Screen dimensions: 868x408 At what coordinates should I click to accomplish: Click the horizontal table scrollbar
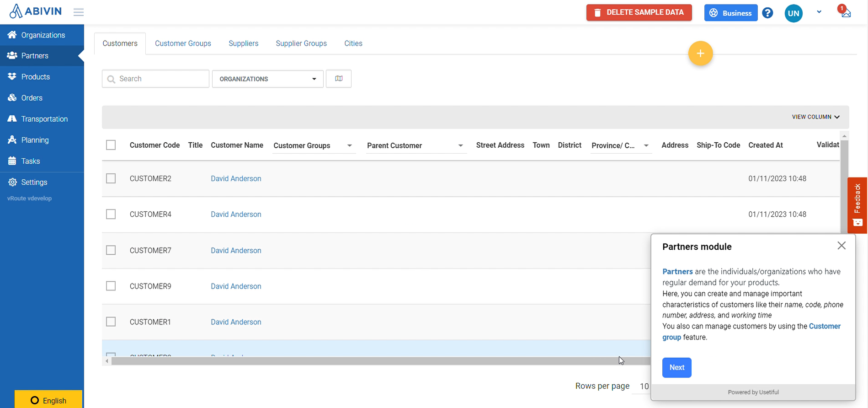click(x=381, y=361)
